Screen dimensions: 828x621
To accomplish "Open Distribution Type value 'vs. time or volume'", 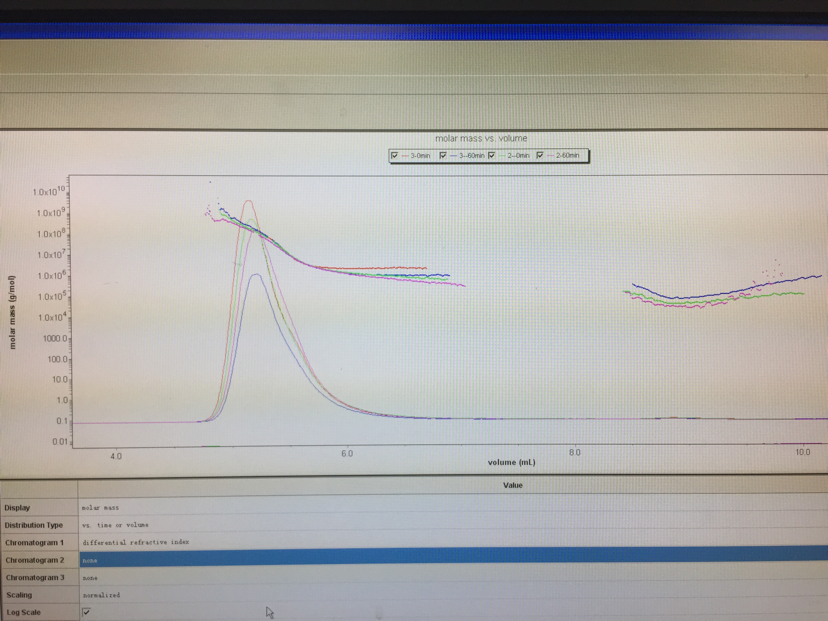I will click(x=453, y=525).
